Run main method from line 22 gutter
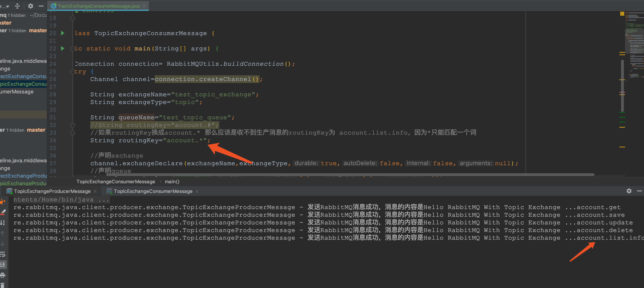Viewport: 644px width, 288px height. (x=63, y=48)
